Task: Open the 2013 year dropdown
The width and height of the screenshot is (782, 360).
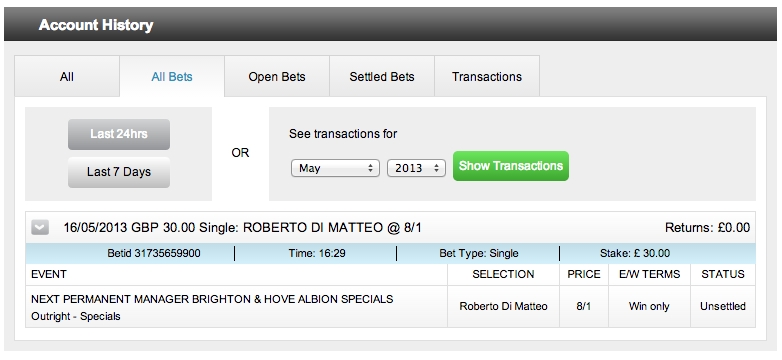Action: point(416,168)
